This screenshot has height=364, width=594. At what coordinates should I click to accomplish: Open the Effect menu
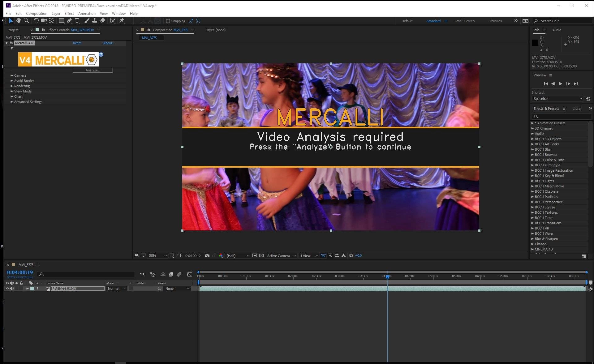click(69, 13)
